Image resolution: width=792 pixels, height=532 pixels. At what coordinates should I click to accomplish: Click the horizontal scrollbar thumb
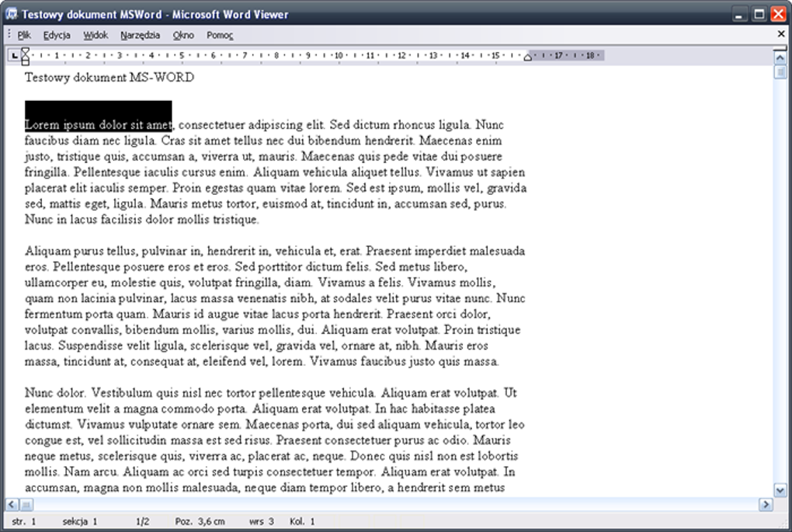click(26, 504)
